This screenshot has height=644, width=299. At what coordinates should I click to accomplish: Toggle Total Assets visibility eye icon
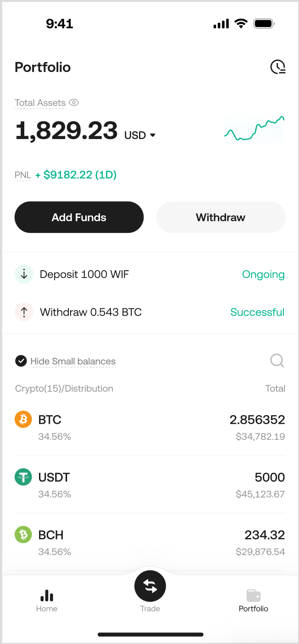pyautogui.click(x=74, y=103)
